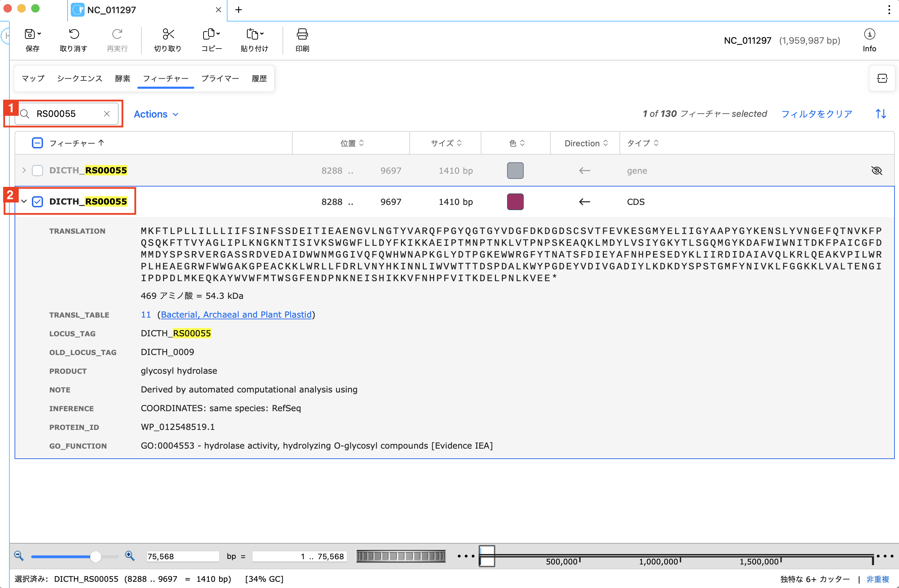Click the Print (印刷) icon

(x=302, y=34)
